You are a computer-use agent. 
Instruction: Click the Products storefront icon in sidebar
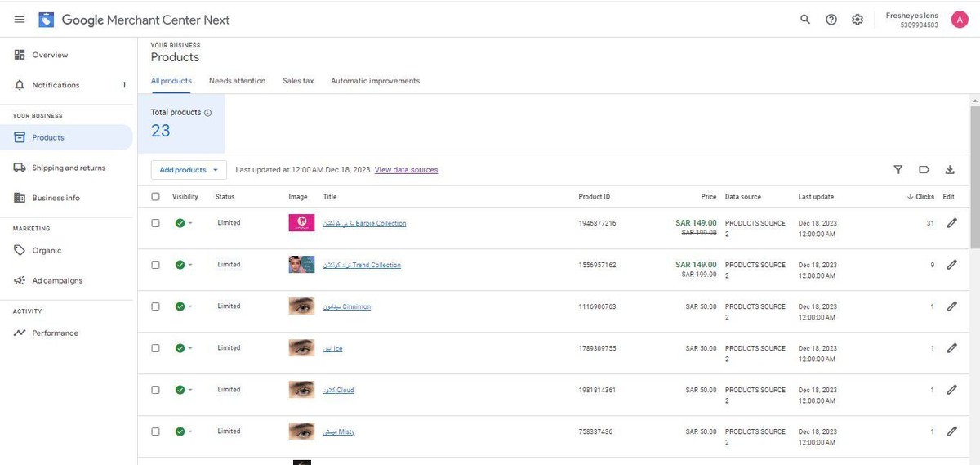tap(20, 137)
